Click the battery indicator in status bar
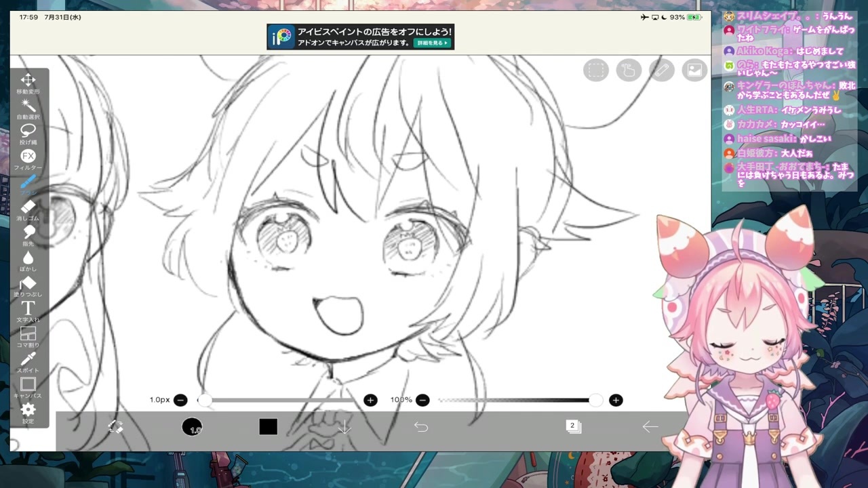The width and height of the screenshot is (868, 488). point(694,17)
